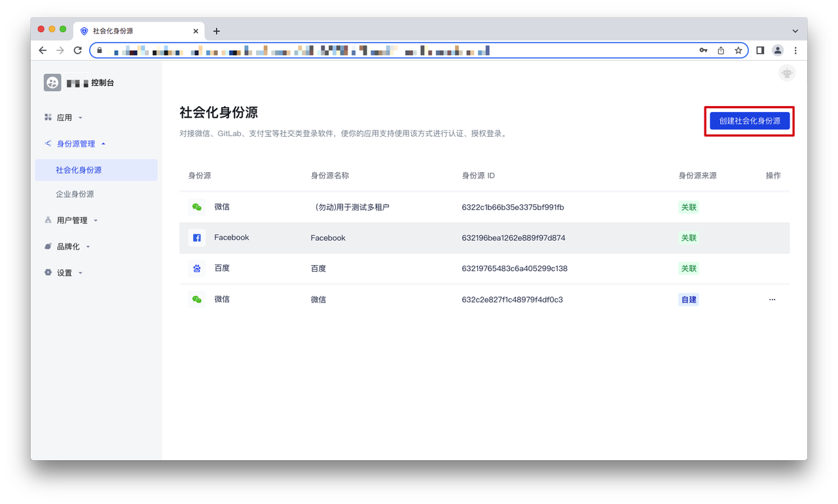Click the share icon in address bar

[721, 50]
